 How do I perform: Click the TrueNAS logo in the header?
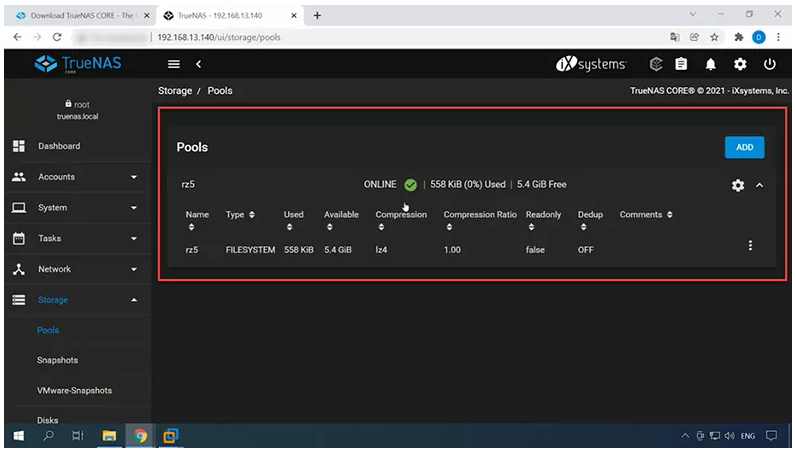(x=78, y=64)
